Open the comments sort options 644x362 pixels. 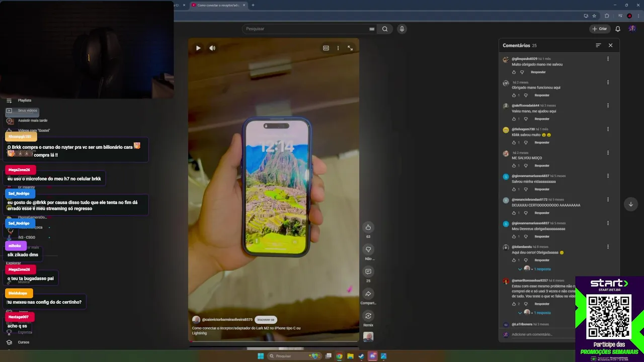point(598,45)
